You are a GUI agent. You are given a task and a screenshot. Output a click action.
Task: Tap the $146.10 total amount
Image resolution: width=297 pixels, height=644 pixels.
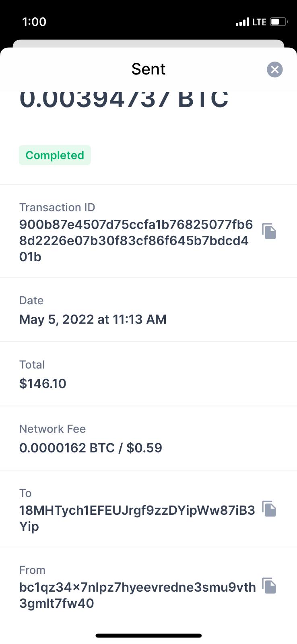coord(43,384)
